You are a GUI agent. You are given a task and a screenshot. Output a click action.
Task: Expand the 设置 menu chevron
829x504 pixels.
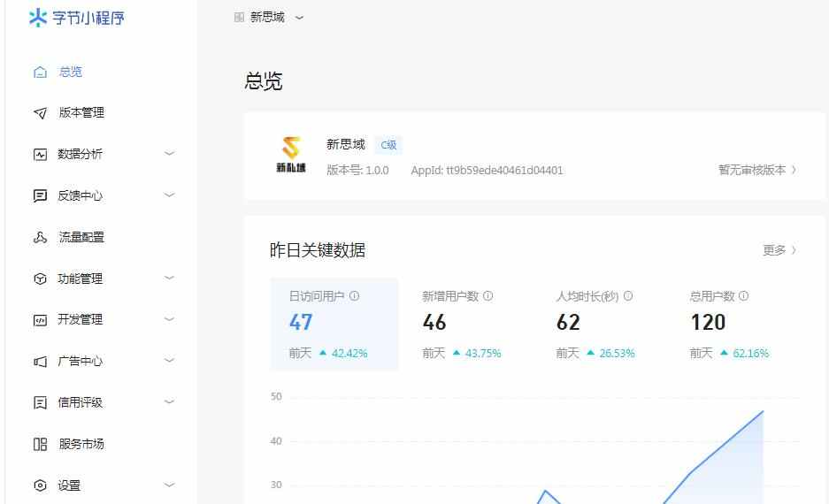[x=169, y=485]
